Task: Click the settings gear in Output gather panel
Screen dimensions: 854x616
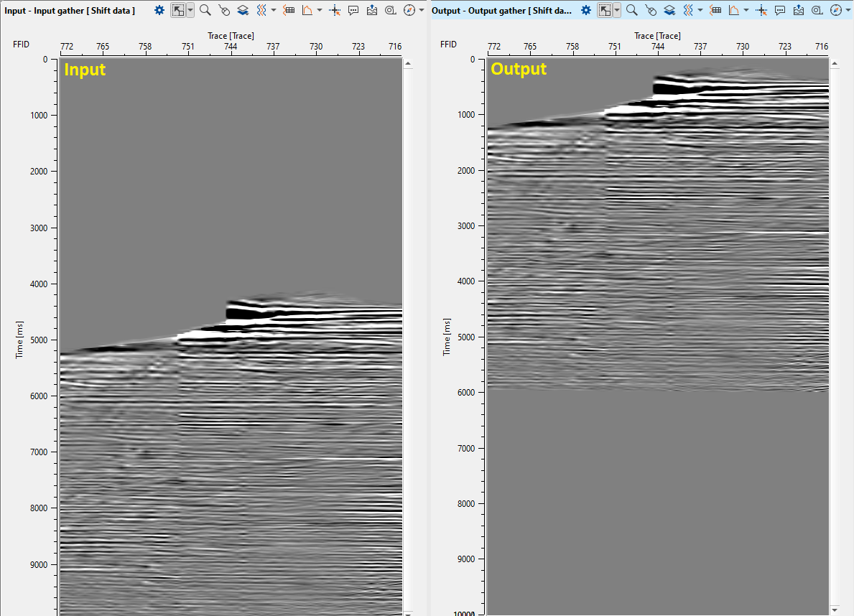Action: pyautogui.click(x=586, y=10)
